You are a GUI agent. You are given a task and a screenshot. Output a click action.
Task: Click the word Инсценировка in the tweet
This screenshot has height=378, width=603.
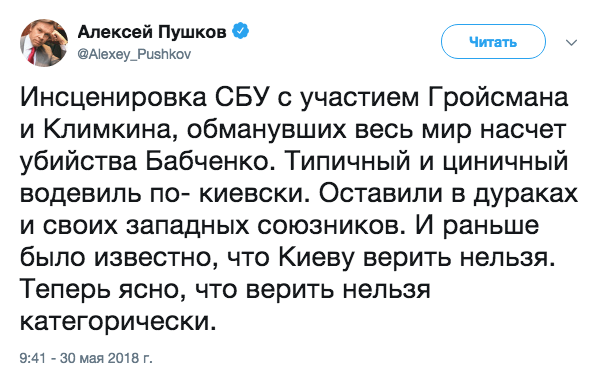[113, 98]
